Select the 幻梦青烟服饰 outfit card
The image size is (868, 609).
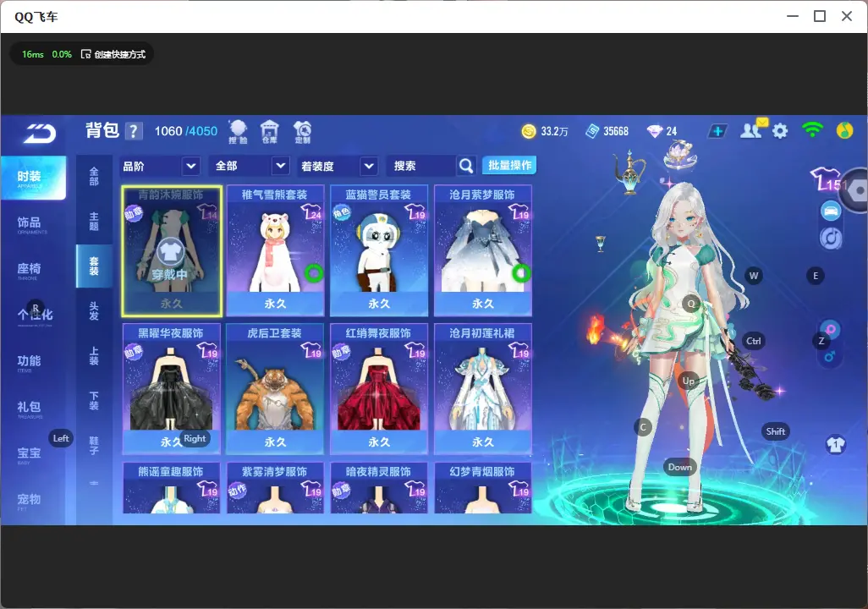[483, 488]
